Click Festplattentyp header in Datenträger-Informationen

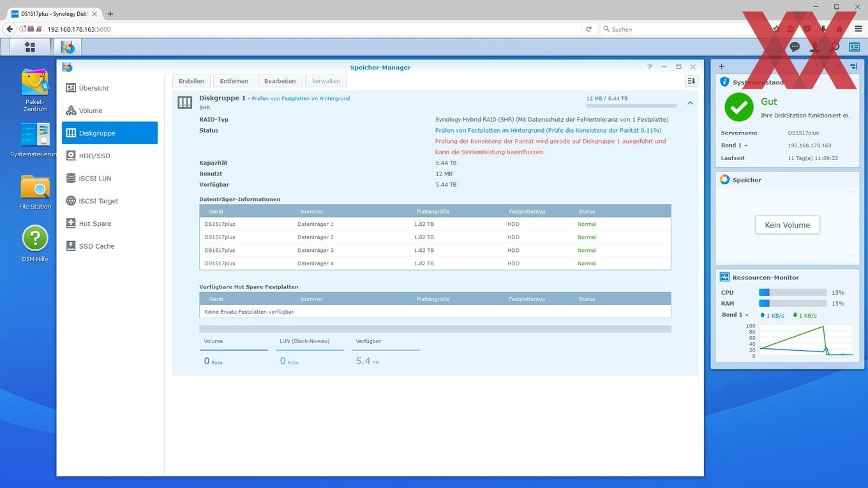527,211
